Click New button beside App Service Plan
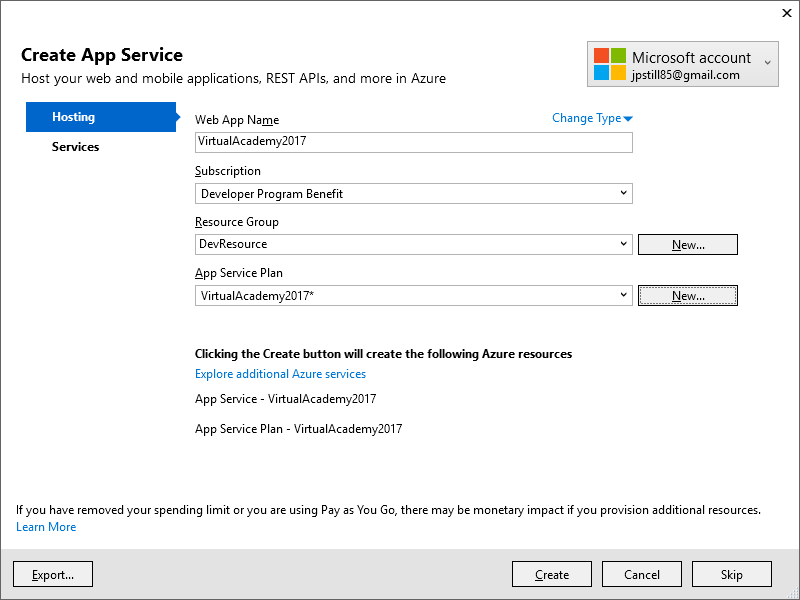This screenshot has height=600, width=800. tap(687, 295)
